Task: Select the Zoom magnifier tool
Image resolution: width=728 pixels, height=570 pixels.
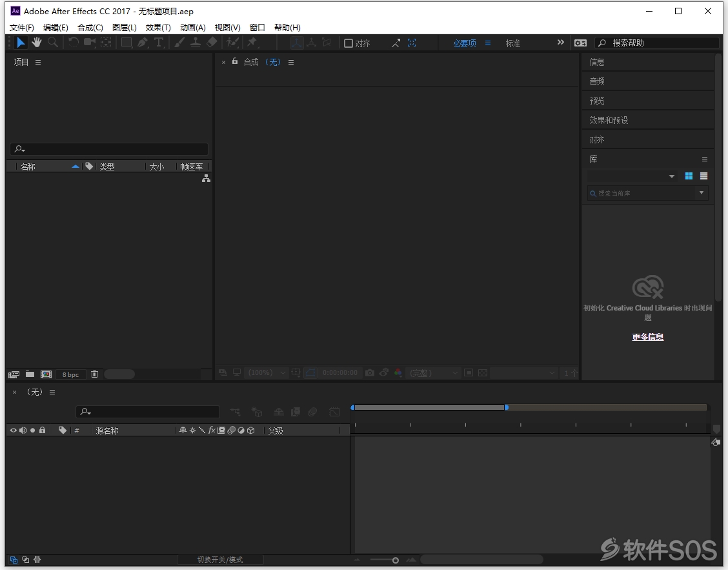Action: pyautogui.click(x=53, y=43)
